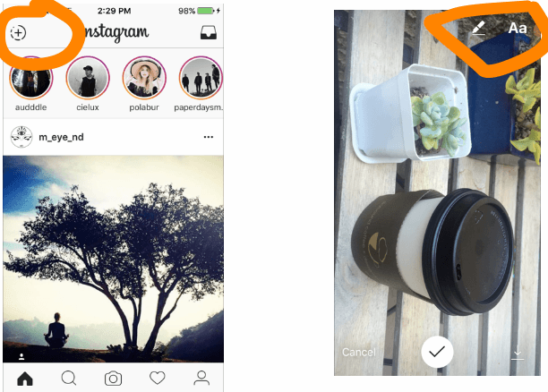
Task: Save story with the download arrow icon
Action: click(518, 354)
